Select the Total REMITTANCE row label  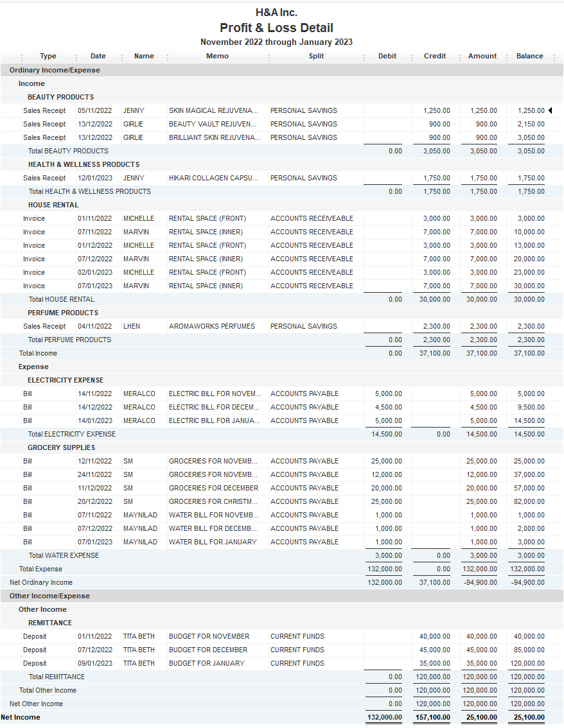pyautogui.click(x=57, y=677)
